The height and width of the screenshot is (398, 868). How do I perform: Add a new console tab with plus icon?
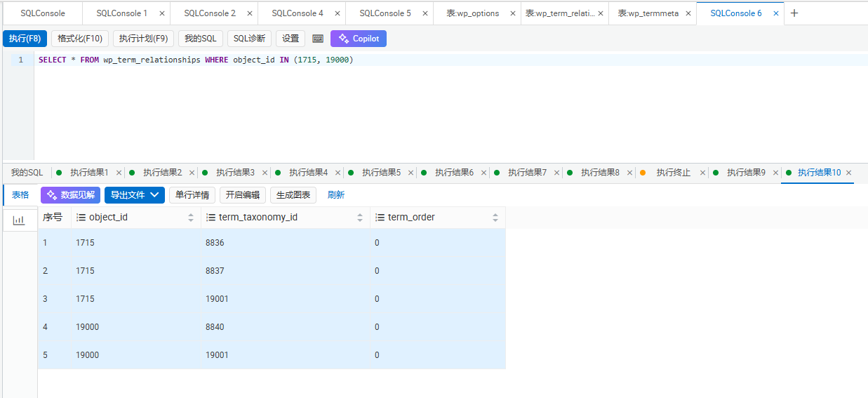[x=794, y=13]
